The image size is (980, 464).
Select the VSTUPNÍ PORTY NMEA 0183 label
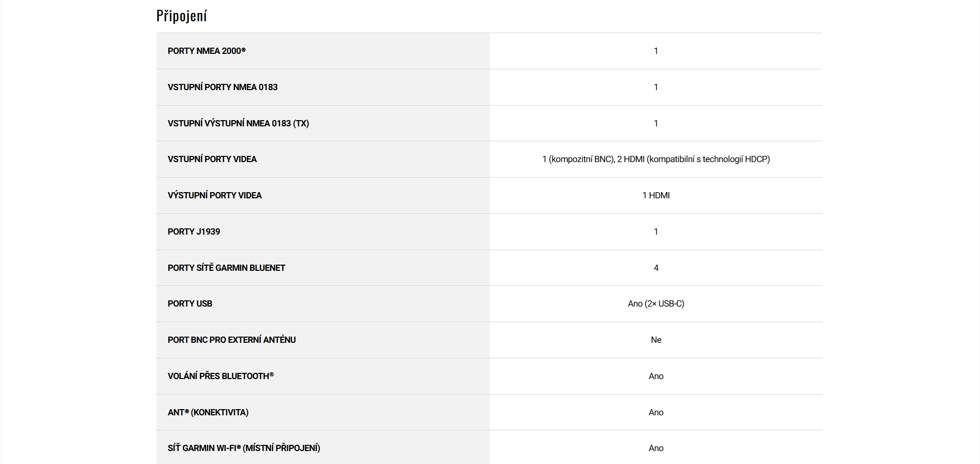tap(223, 87)
